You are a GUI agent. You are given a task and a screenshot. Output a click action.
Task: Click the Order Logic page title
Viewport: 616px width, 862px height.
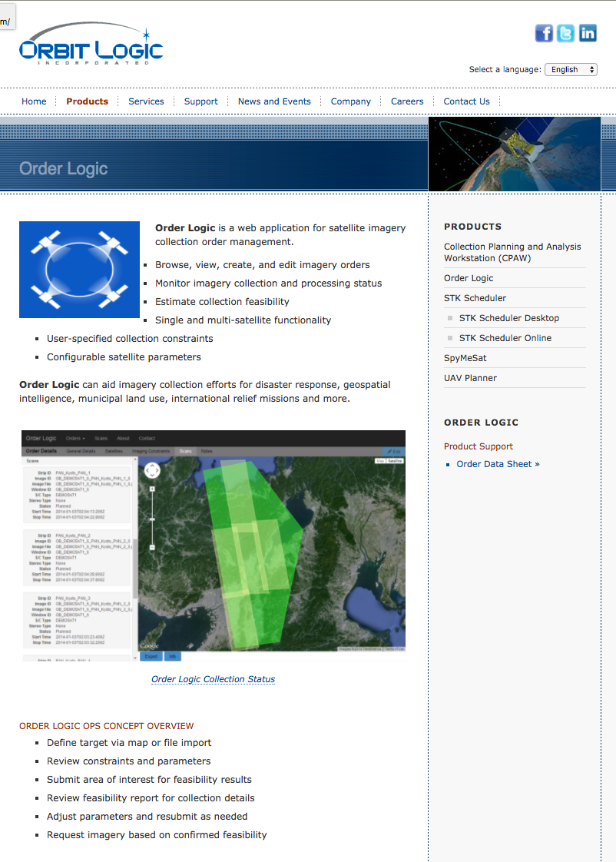63,168
